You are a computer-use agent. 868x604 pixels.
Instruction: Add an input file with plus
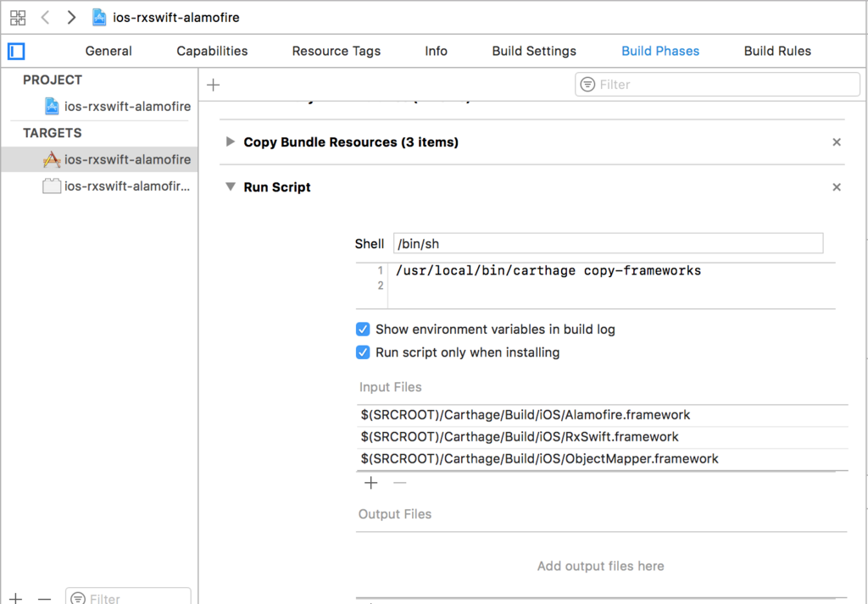click(x=371, y=483)
